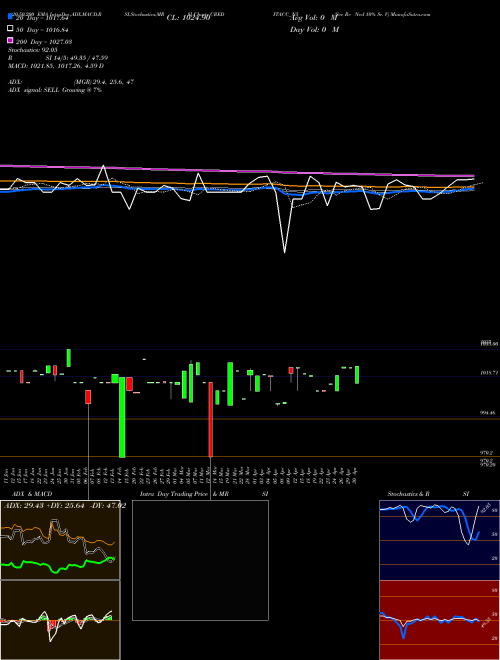Select the 'Day Vol: 0 M' text
This screenshot has height=660, width=500.
pyautogui.click(x=314, y=29)
